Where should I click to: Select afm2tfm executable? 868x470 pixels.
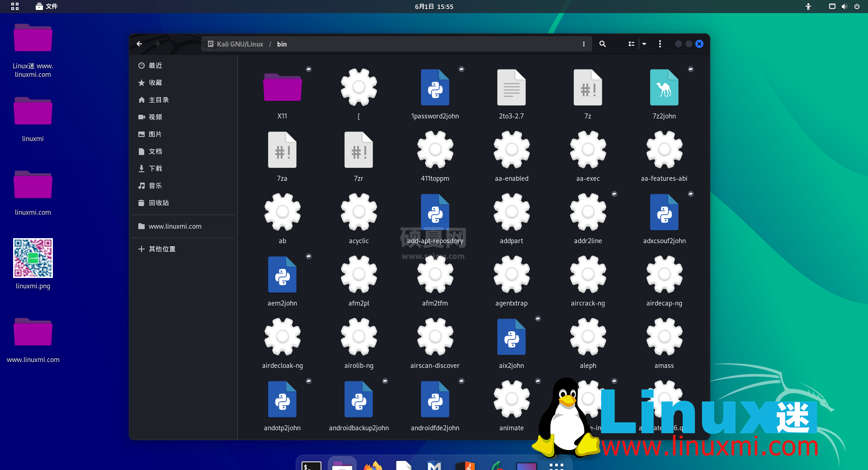point(435,281)
